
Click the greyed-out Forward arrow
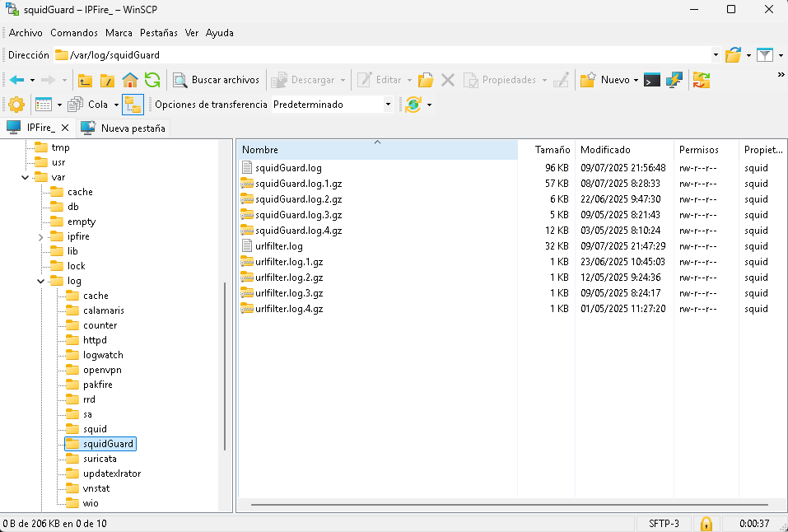pyautogui.click(x=48, y=80)
